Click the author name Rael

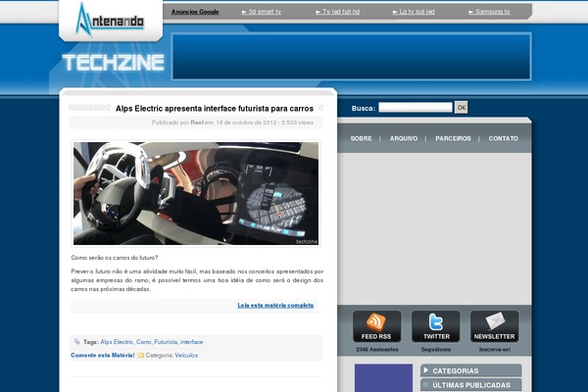click(x=197, y=122)
